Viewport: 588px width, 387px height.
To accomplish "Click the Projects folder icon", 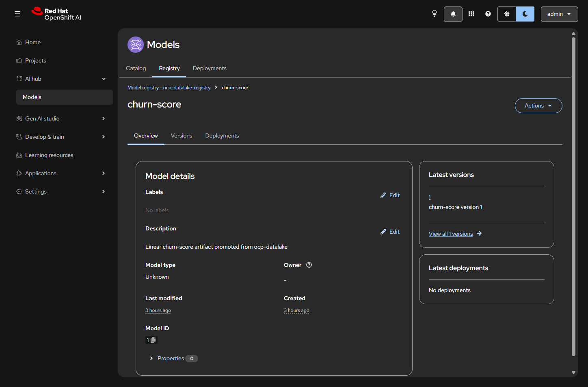I will pyautogui.click(x=19, y=60).
